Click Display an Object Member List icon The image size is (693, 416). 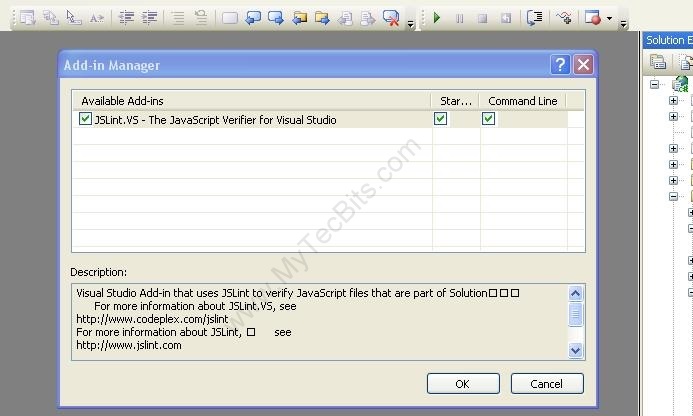coord(27,18)
